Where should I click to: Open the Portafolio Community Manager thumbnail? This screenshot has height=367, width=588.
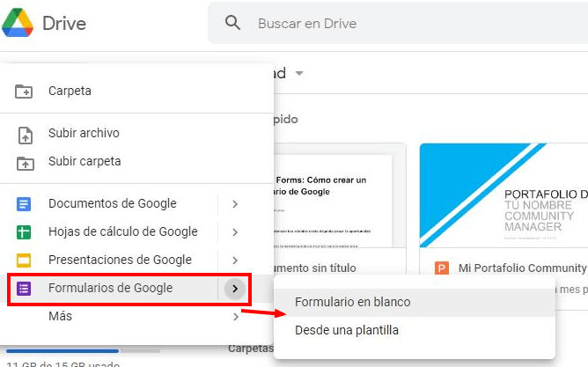pyautogui.click(x=503, y=195)
